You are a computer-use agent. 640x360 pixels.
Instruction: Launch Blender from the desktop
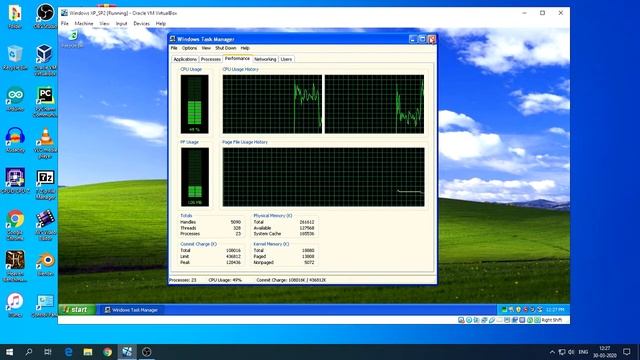(x=45, y=264)
